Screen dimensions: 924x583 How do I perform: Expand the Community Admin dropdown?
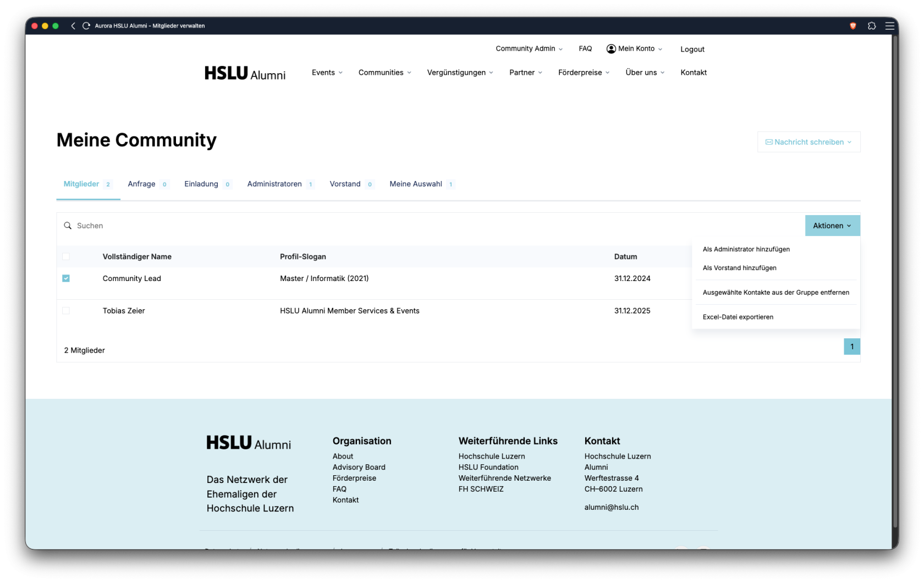(x=529, y=48)
